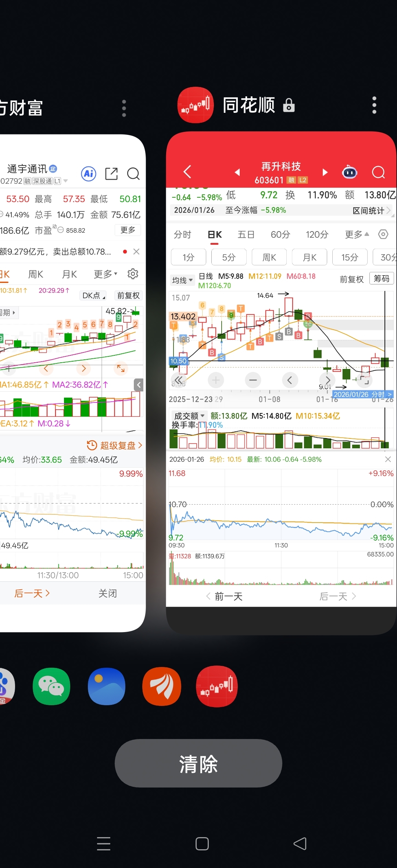Image resolution: width=397 pixels, height=868 pixels.
Task: Tap the fullscreen expand icon on the 同花顺 chart
Action: pos(365,380)
